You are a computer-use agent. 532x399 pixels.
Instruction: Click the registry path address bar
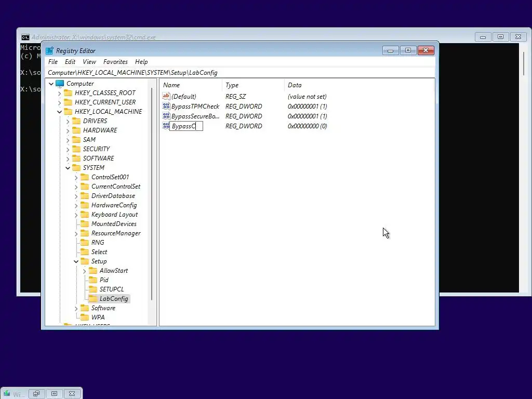click(240, 73)
